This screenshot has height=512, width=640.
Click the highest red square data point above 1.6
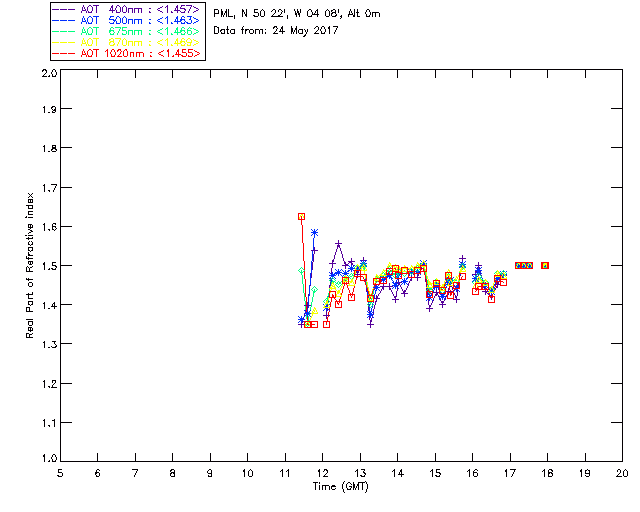point(301,216)
